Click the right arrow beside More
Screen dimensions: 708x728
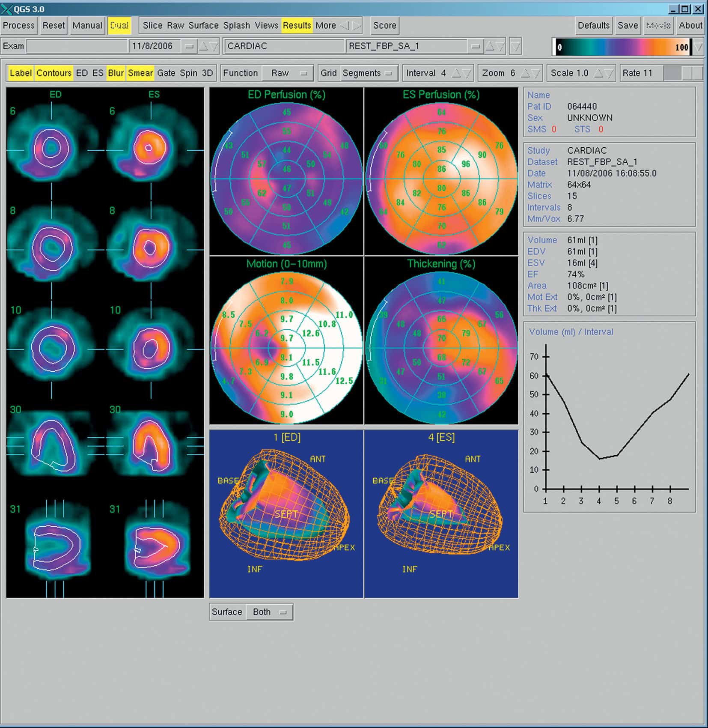click(x=357, y=26)
